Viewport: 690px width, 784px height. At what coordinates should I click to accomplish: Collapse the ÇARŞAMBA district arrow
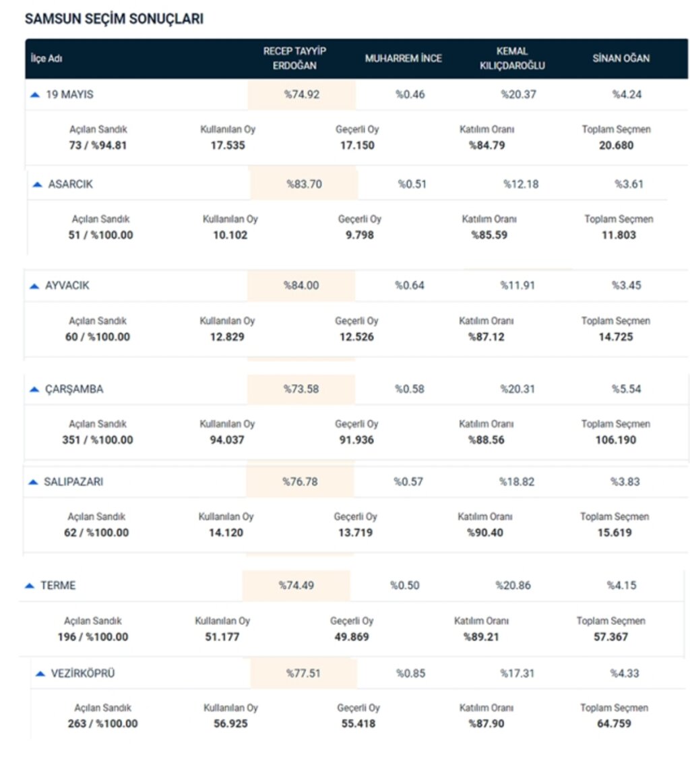(34, 389)
